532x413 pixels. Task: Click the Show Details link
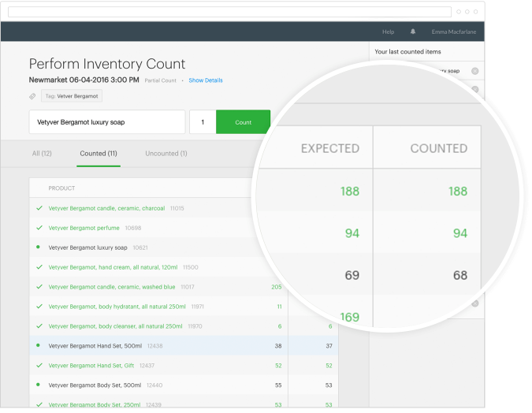[206, 80]
